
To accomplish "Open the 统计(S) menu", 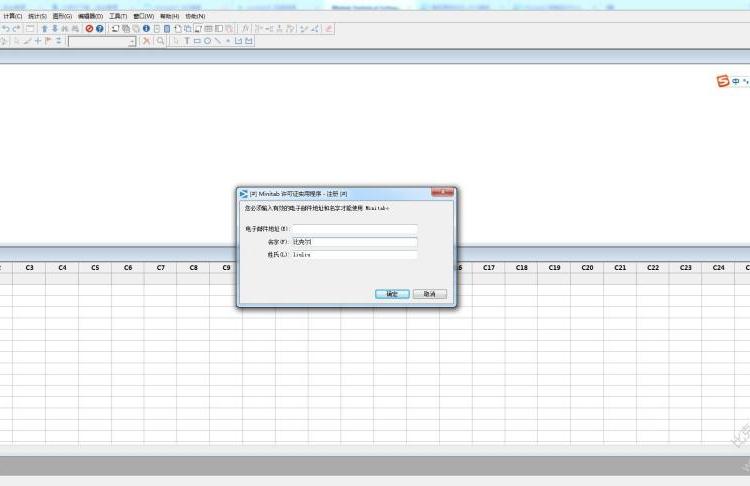I will tap(37, 16).
